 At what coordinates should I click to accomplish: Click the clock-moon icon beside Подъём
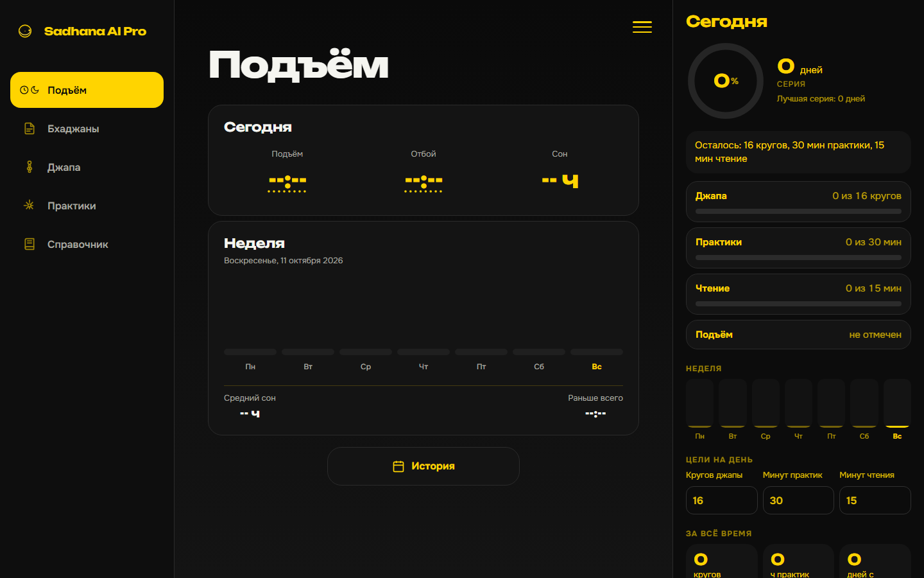(x=30, y=90)
